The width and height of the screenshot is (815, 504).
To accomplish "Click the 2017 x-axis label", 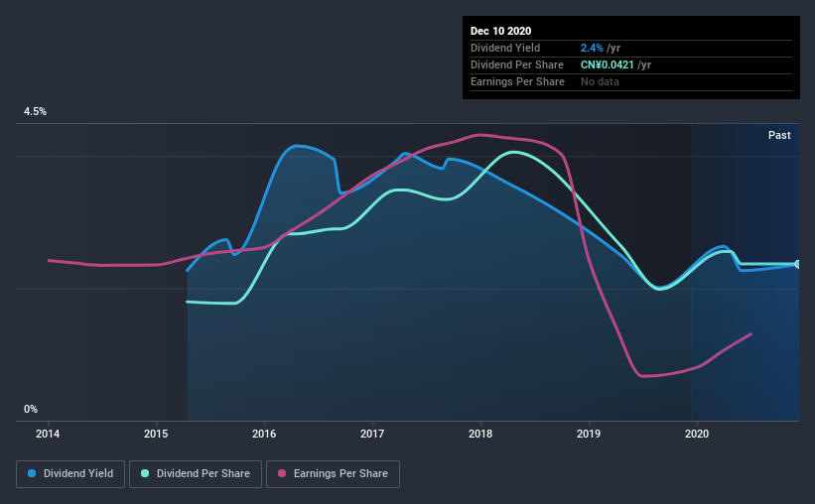I will pos(372,434).
